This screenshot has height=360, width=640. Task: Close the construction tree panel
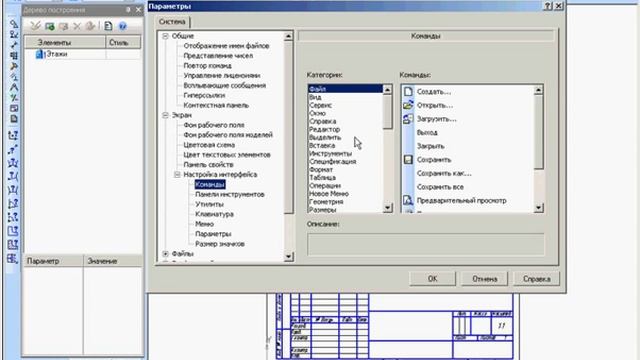coord(138,9)
